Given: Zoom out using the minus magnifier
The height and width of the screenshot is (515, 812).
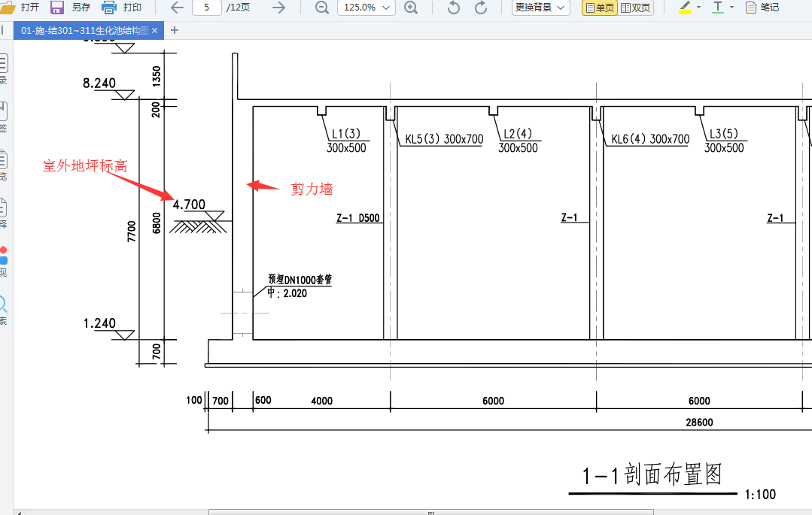Looking at the screenshot, I should point(322,8).
